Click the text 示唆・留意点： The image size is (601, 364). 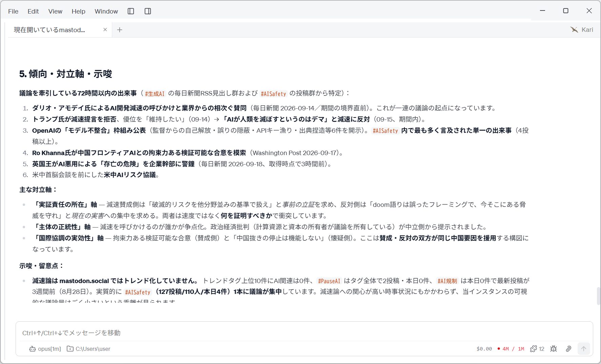[42, 266]
